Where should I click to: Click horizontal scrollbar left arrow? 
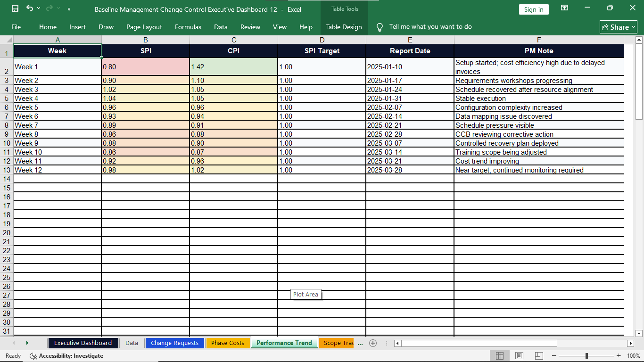click(x=398, y=344)
